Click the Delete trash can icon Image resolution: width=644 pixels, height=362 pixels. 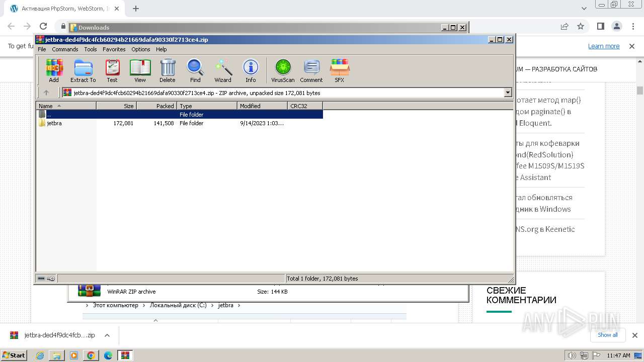coord(168,71)
